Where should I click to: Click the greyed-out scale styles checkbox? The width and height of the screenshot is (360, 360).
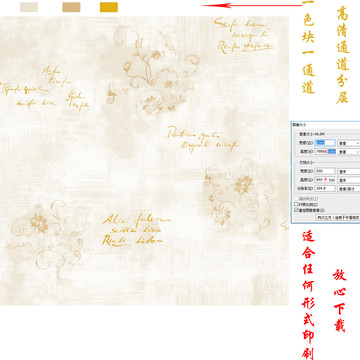[x=296, y=199]
